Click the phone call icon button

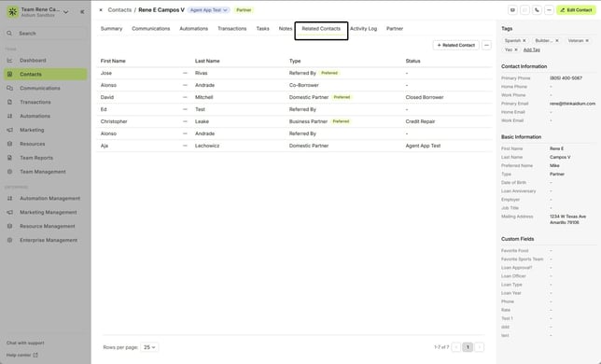(537, 10)
